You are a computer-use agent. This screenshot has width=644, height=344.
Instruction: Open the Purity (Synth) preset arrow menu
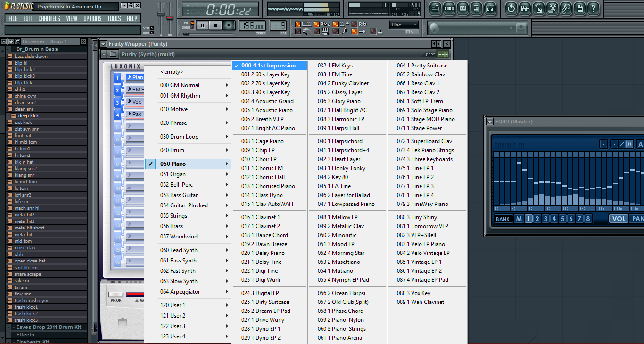103,54
